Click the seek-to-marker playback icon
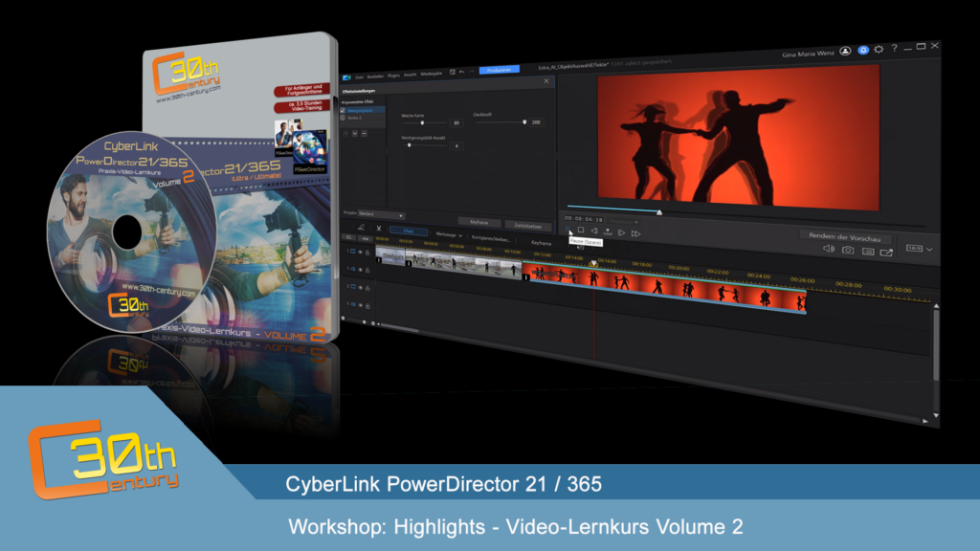Screen dimensions: 980x551 tap(608, 231)
